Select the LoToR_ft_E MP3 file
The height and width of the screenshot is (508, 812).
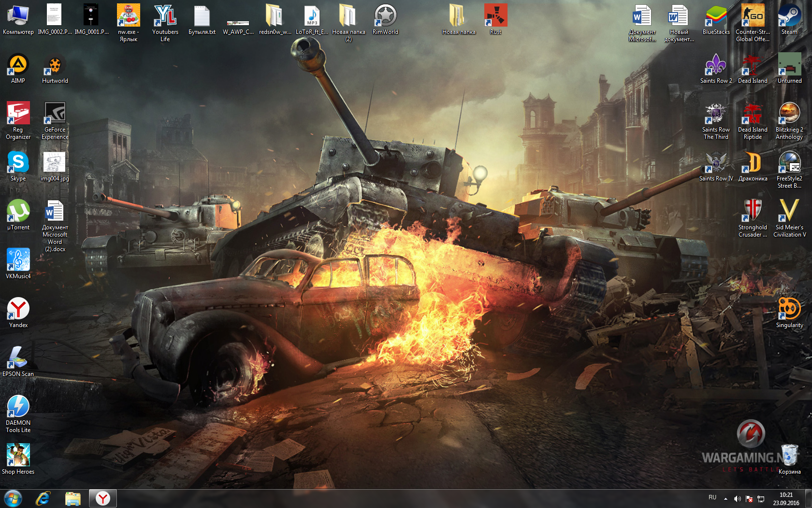(312, 19)
